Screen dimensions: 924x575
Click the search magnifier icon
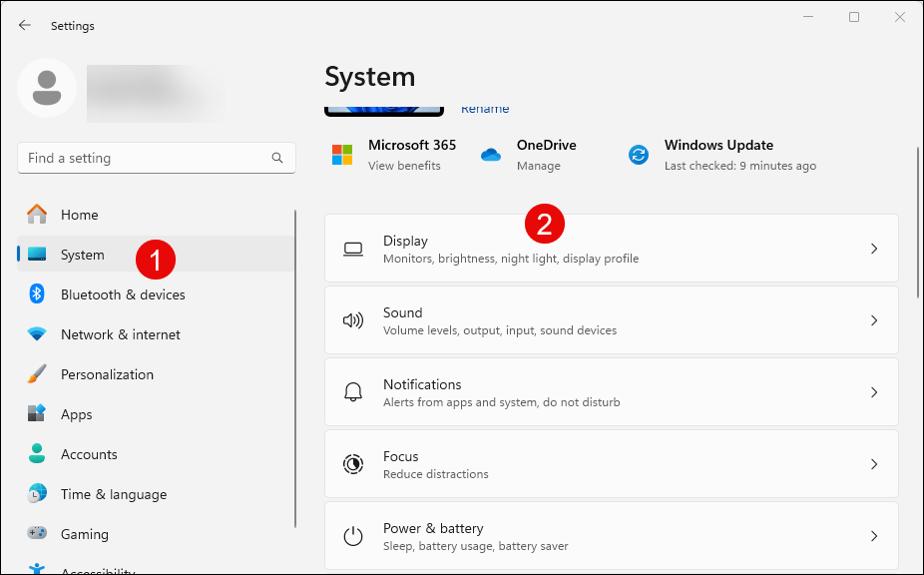pos(277,158)
